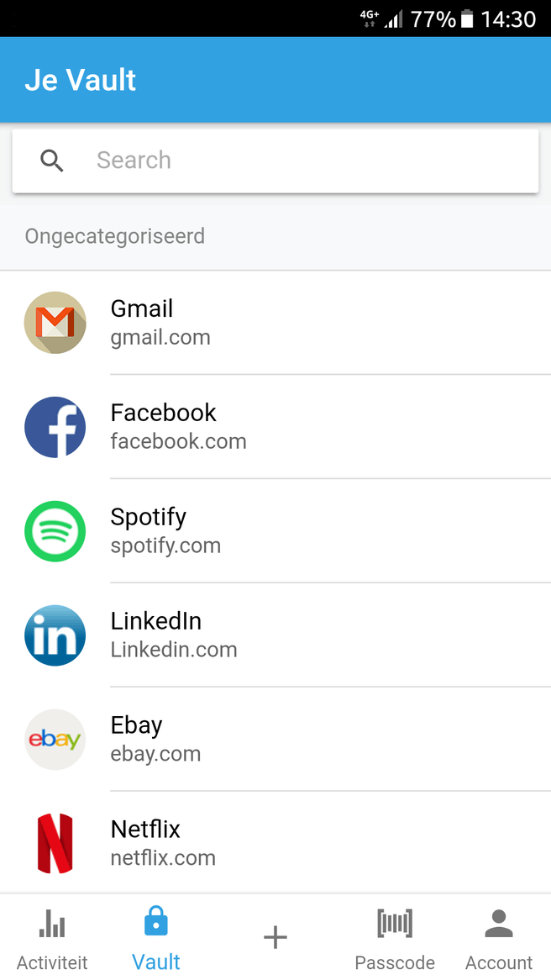The height and width of the screenshot is (980, 551).
Task: Open the facebook.com vault entry
Action: coord(275,427)
